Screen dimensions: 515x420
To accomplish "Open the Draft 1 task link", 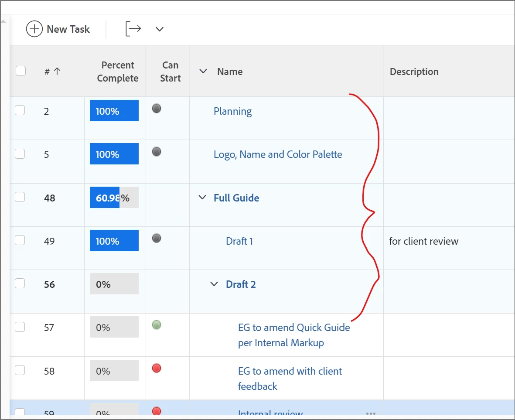I will click(x=239, y=241).
